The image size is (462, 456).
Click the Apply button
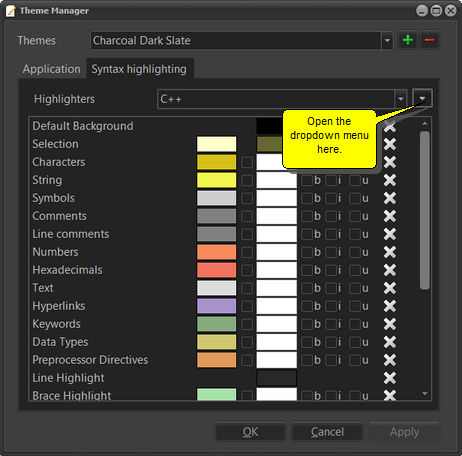point(404,432)
